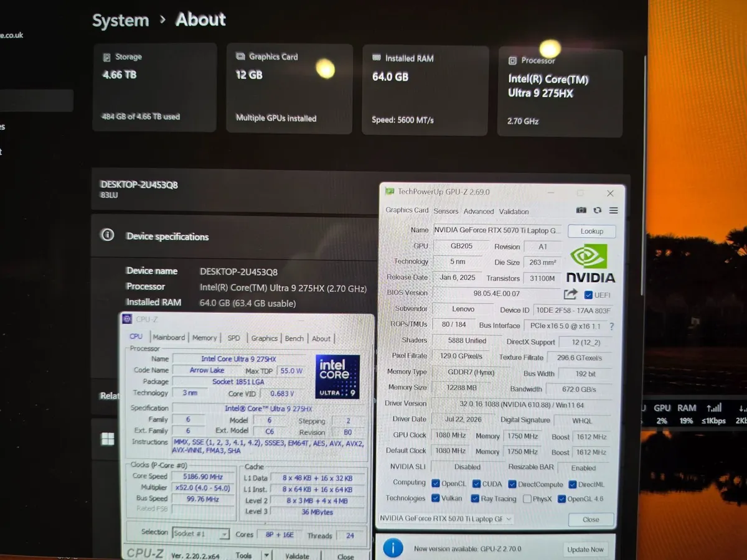Enable the PhysX checkbox
The height and width of the screenshot is (560, 747).
click(527, 499)
